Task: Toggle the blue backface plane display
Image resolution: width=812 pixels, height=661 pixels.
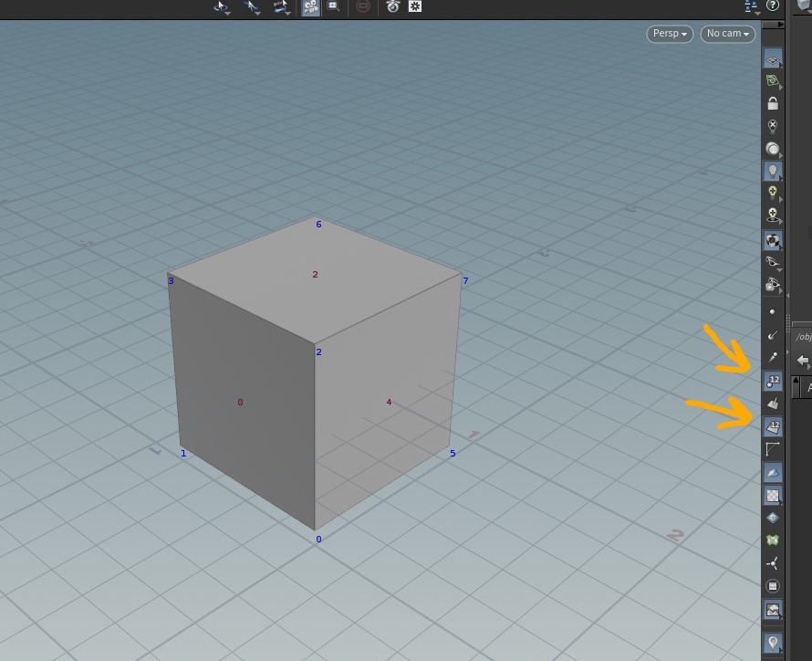Action: 773,472
